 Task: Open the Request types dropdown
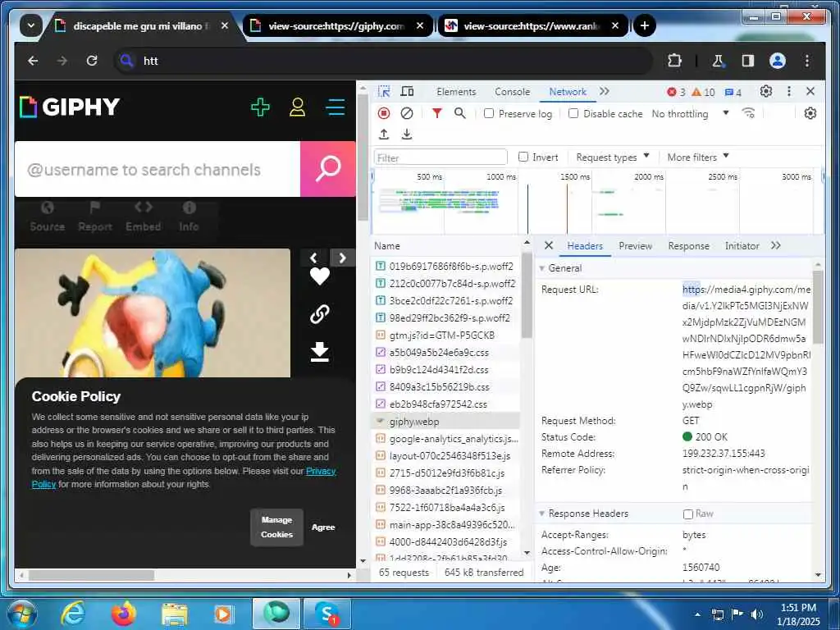(x=612, y=157)
